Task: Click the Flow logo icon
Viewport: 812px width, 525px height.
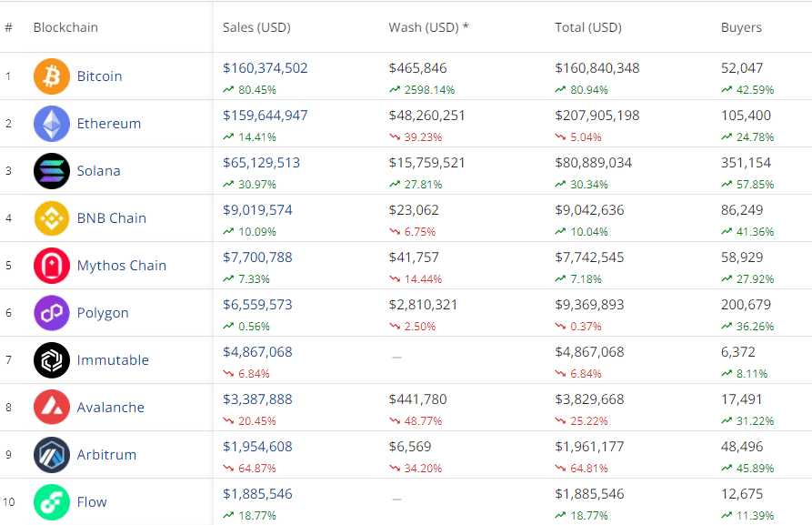Action: (51, 502)
